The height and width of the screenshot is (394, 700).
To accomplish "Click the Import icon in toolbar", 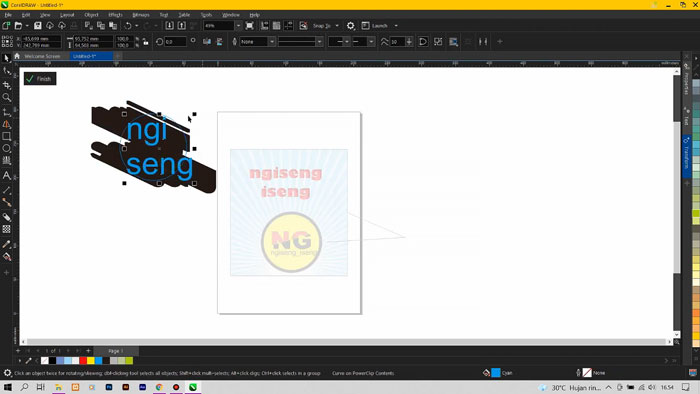I will [169, 26].
